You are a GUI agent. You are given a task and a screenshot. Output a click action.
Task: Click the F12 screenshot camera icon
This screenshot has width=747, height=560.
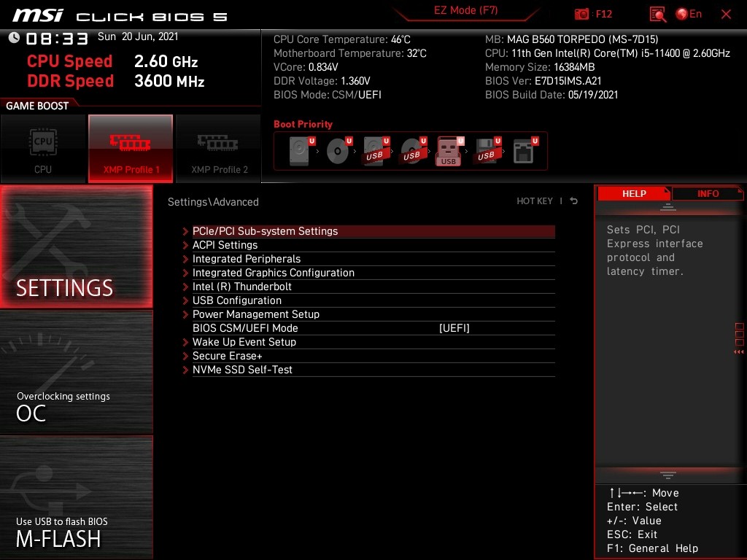(582, 14)
